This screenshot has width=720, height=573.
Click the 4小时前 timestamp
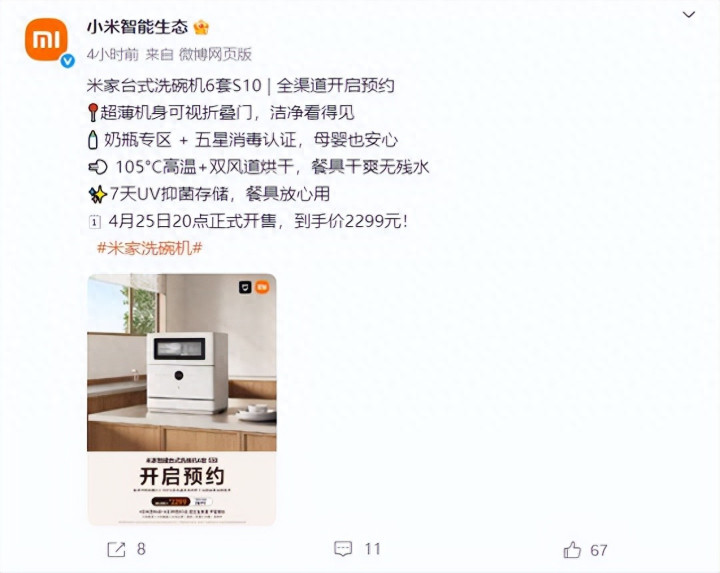click(112, 55)
